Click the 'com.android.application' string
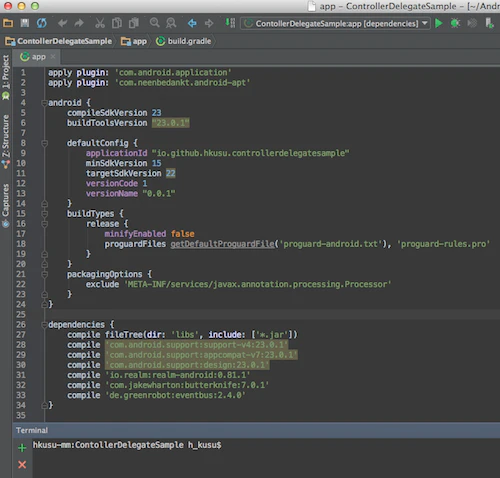 [173, 72]
